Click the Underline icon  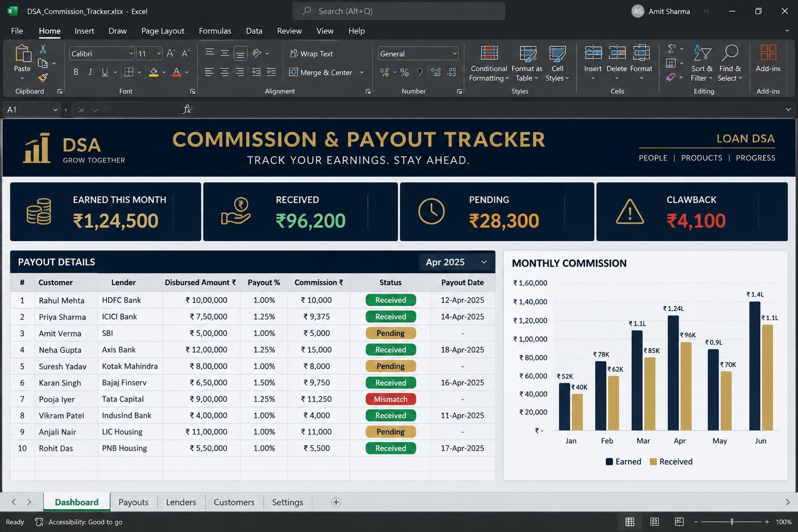(105, 72)
